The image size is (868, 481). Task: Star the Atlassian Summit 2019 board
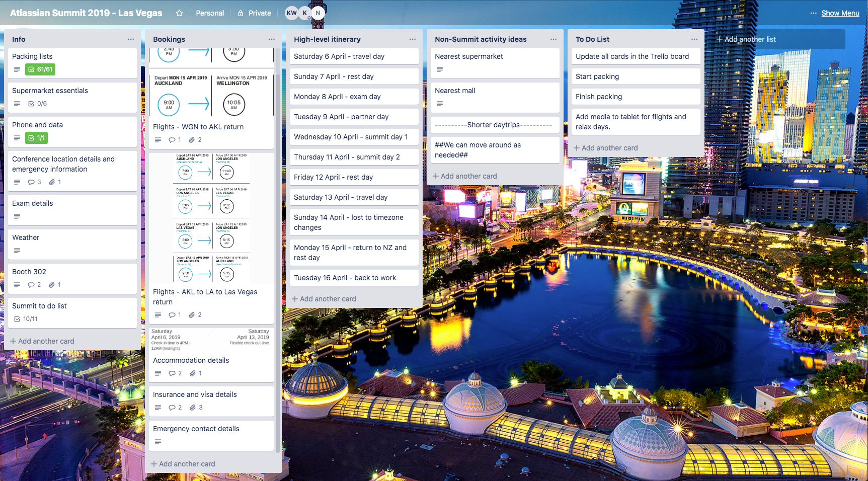[x=179, y=13]
